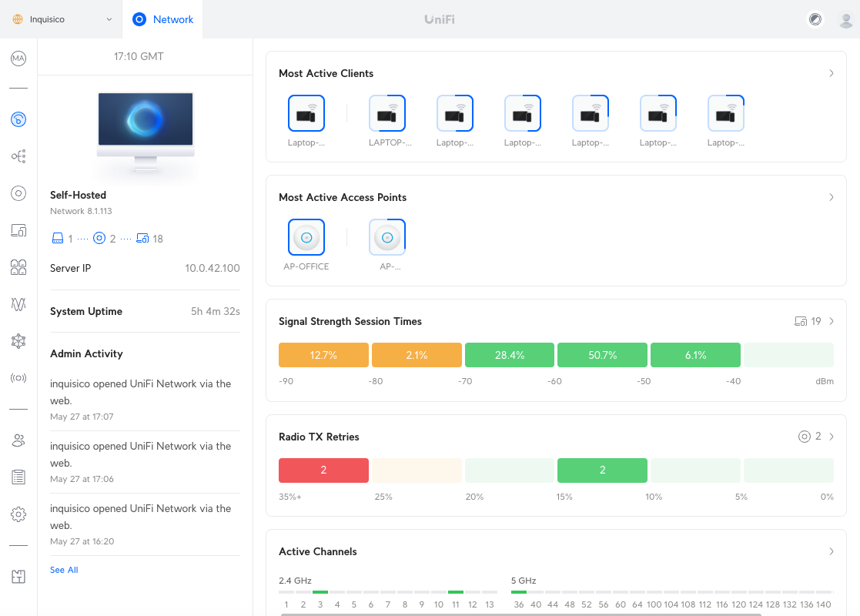Open the Dashboard icon in the sidebar
Viewport: 860px width, 616px height.
point(18,119)
